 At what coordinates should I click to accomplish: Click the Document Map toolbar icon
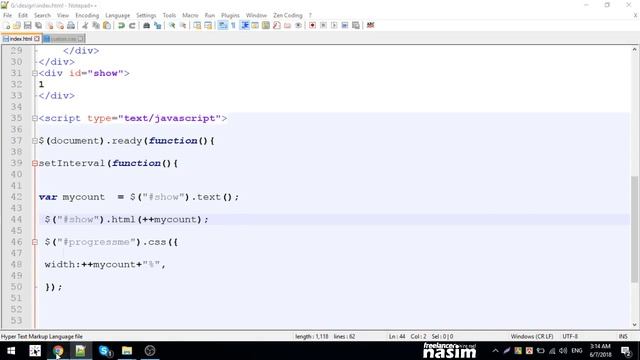[x=266, y=25]
